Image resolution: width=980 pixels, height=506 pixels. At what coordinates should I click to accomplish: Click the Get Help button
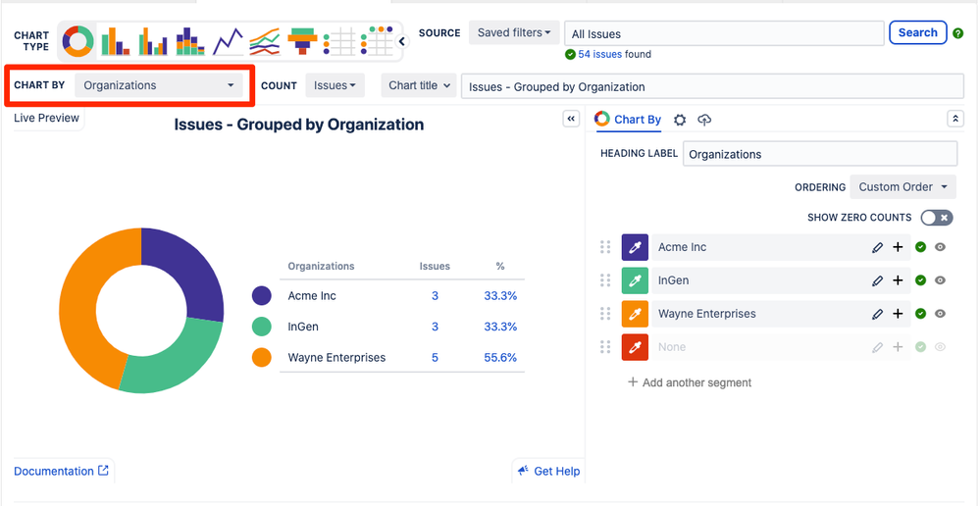[x=549, y=471]
